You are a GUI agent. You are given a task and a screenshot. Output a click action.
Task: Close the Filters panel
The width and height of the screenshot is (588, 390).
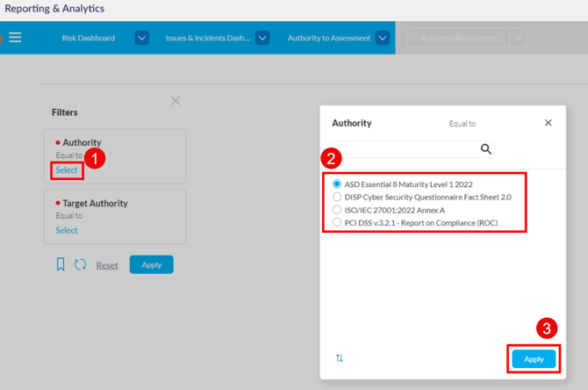point(176,101)
